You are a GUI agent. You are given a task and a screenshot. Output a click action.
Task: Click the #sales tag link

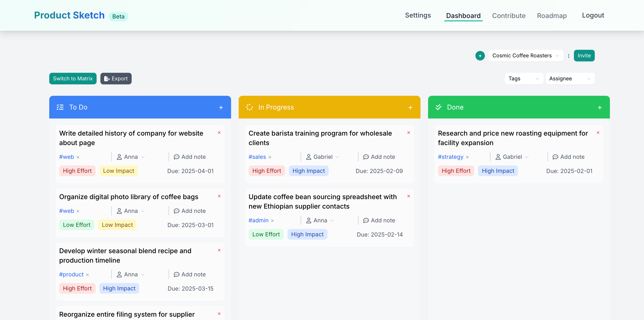257,157
